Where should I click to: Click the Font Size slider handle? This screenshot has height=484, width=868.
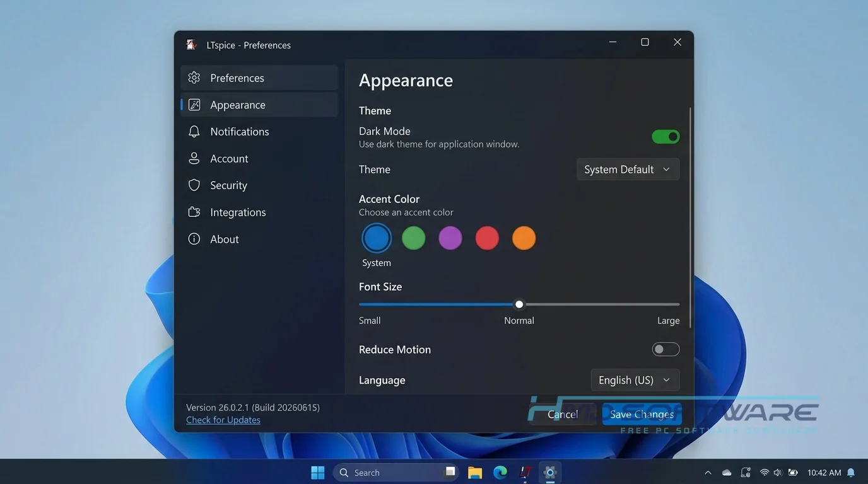coord(519,304)
